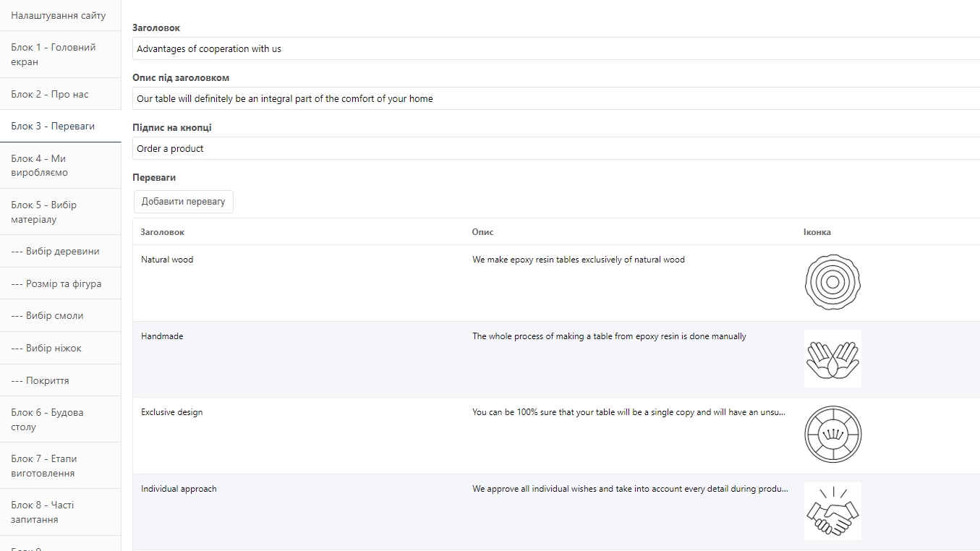Click the Exclusive design crown icon
The image size is (980, 551).
[832, 435]
